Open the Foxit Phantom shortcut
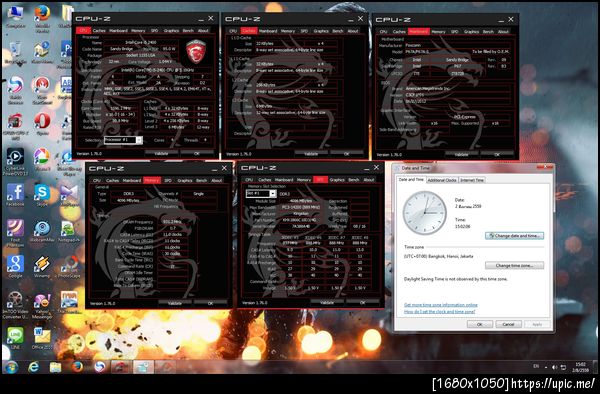 (x=15, y=233)
